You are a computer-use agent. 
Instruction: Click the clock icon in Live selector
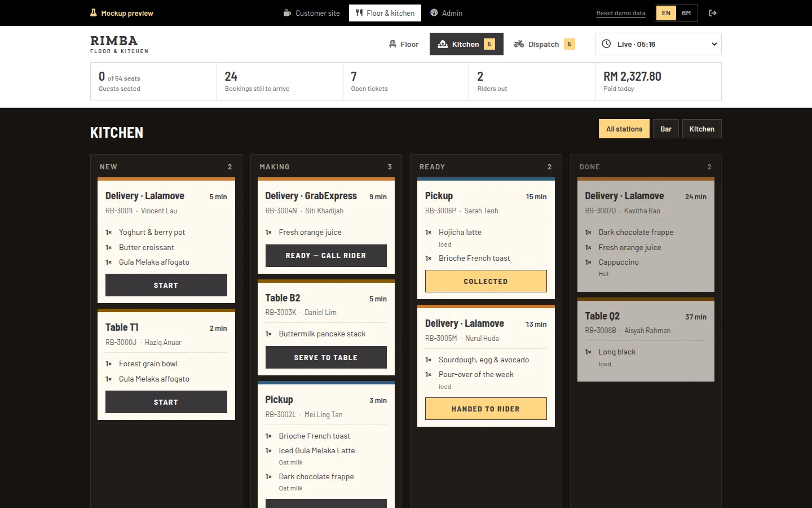point(606,44)
